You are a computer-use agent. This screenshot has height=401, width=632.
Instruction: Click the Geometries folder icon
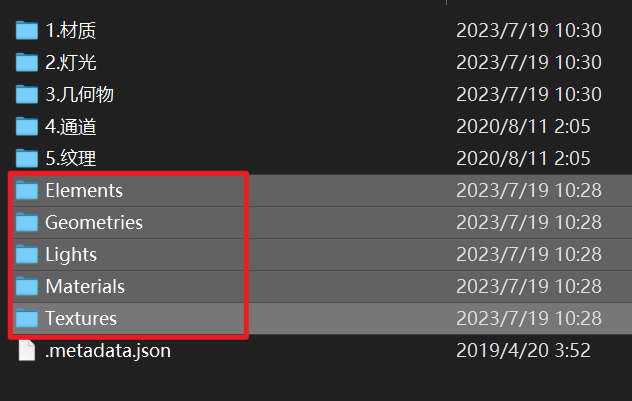click(x=26, y=223)
